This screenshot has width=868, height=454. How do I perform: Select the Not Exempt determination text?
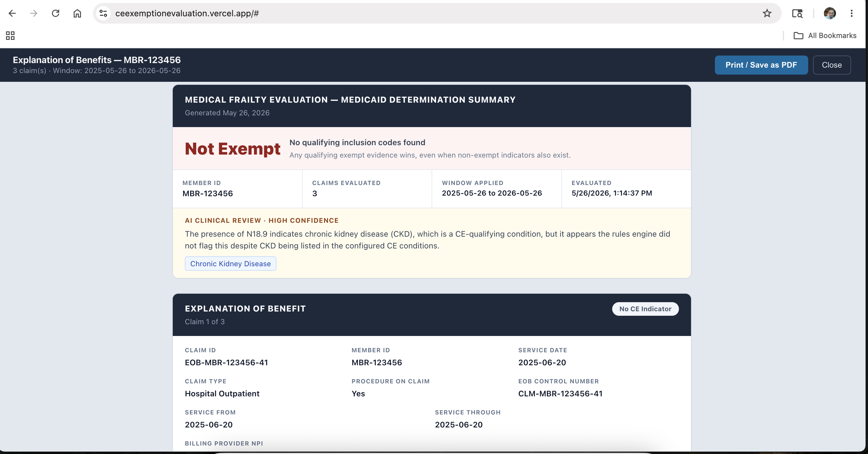(233, 149)
